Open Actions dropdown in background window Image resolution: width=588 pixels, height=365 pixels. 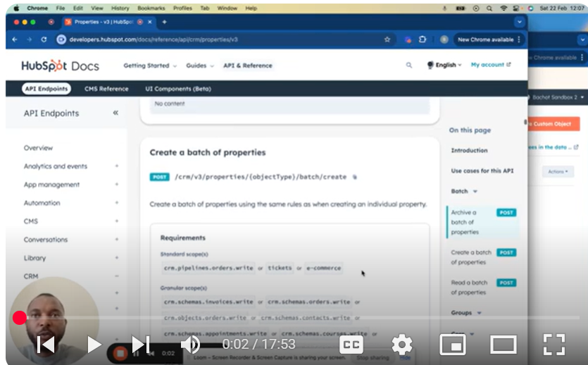point(558,171)
